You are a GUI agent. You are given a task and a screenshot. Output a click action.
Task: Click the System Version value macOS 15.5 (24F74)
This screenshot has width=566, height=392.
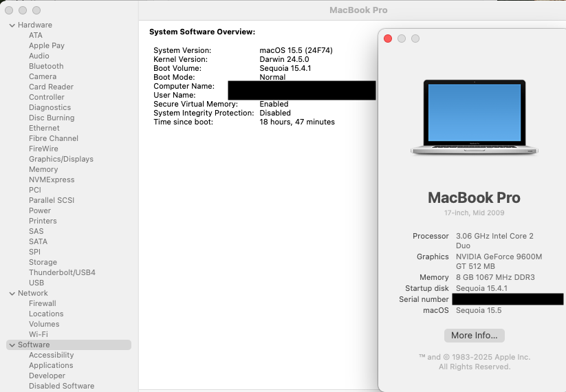[296, 50]
